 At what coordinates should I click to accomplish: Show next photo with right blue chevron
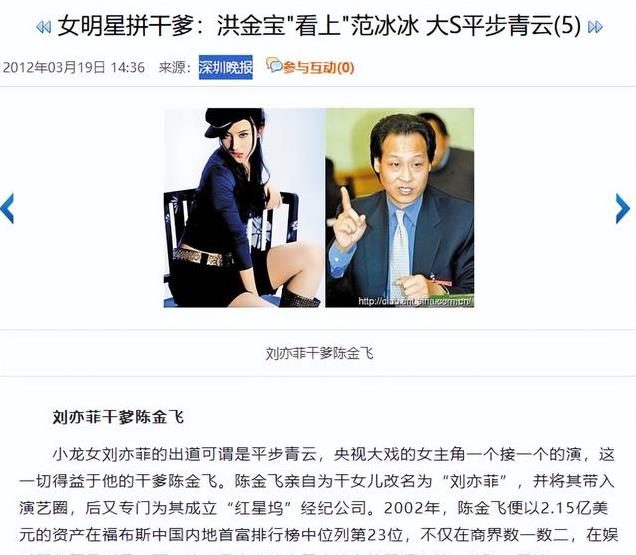click(623, 208)
